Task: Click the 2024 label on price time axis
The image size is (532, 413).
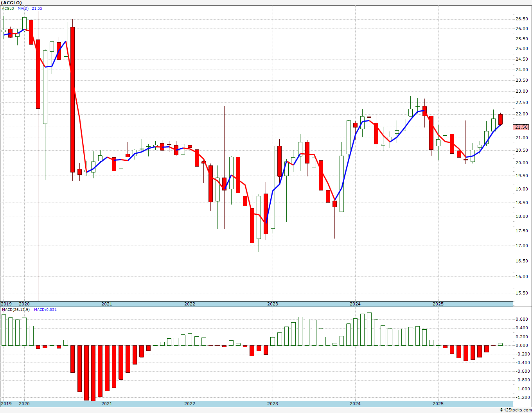Action: coord(355,304)
